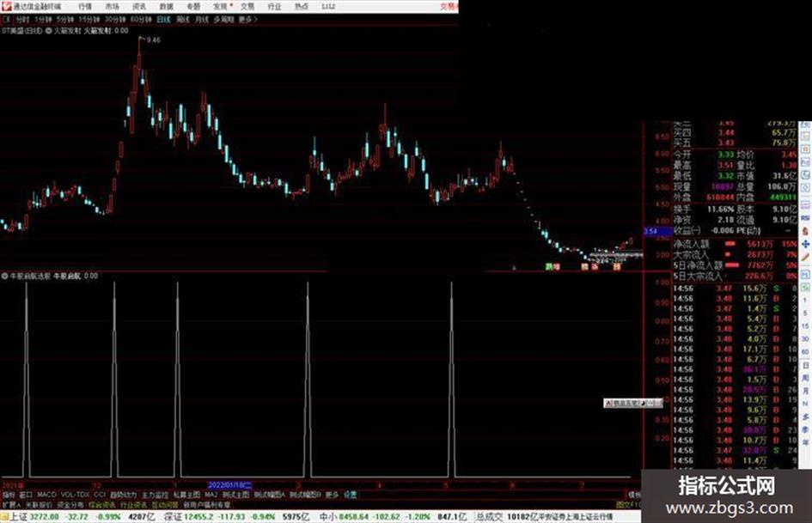Image resolution: width=812 pixels, height=523 pixels.
Task: Switch to the 5分钟 period
Action: click(65, 19)
